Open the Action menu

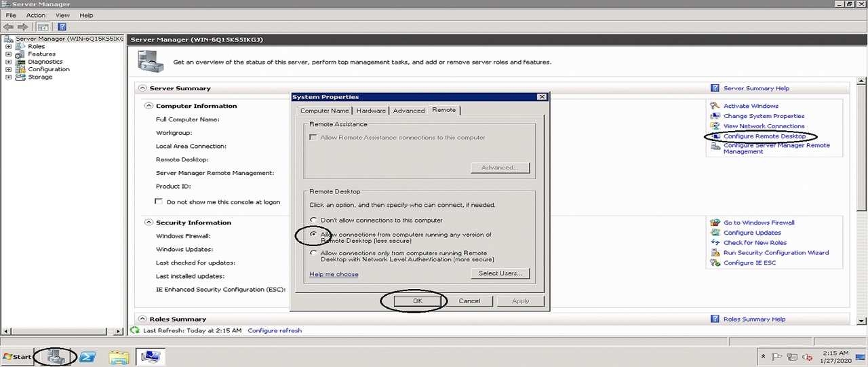pos(36,15)
